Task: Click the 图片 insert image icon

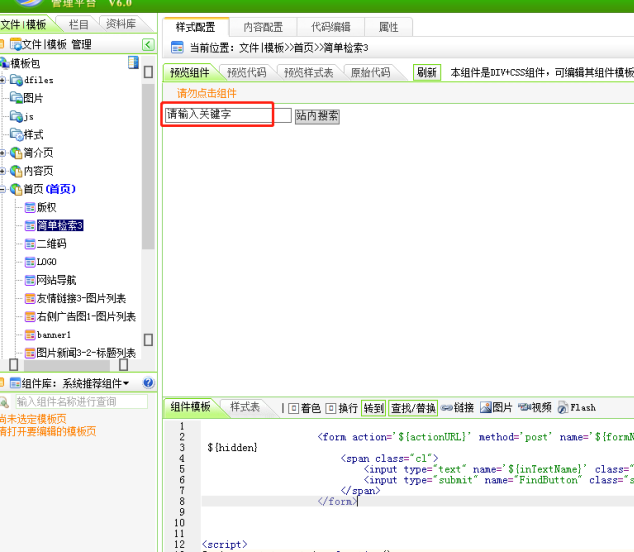Action: click(486, 408)
